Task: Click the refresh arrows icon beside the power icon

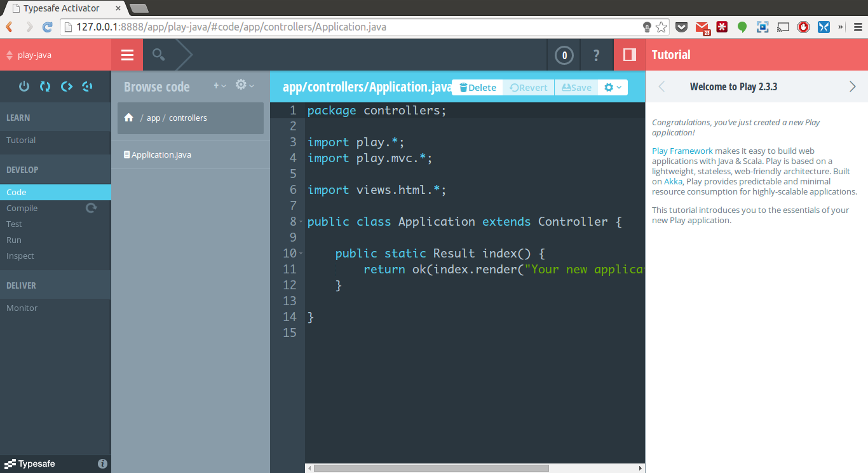Action: (x=45, y=86)
